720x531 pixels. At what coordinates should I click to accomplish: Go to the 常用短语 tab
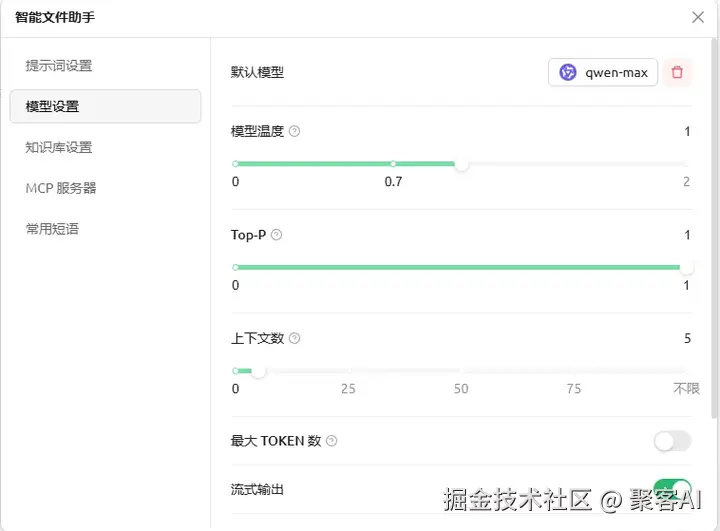[x=52, y=229]
